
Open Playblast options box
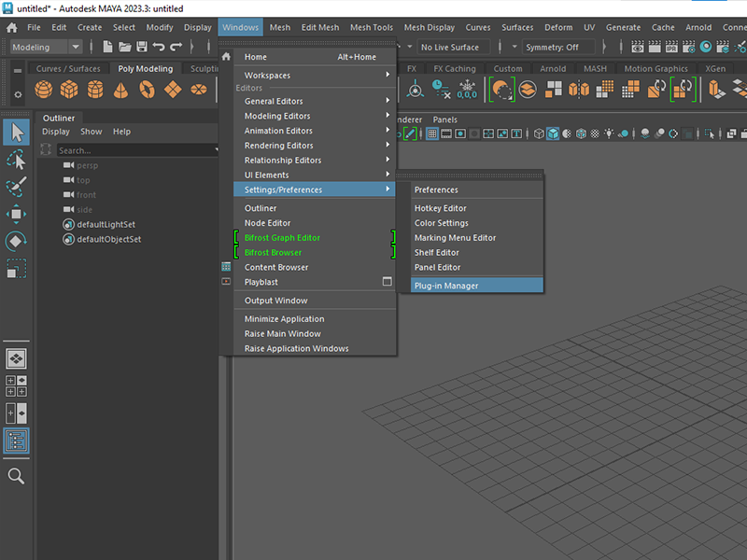(388, 282)
